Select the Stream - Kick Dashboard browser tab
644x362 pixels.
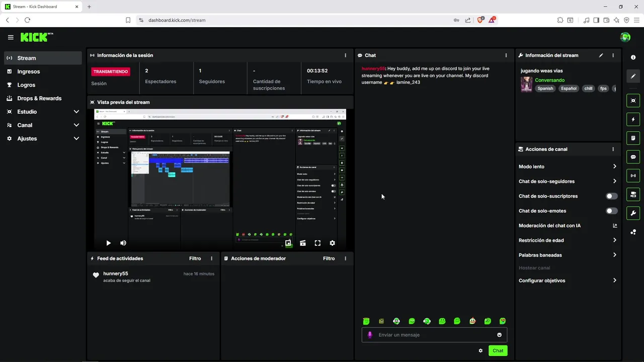click(41, 7)
